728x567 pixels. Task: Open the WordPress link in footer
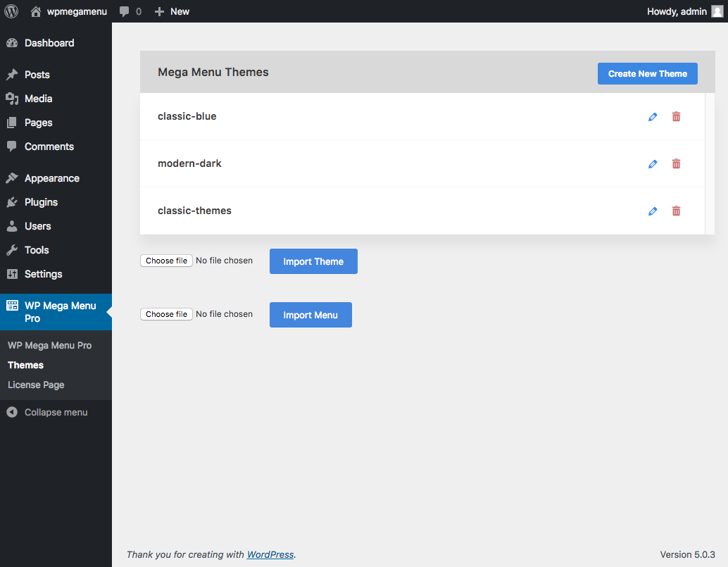[270, 554]
